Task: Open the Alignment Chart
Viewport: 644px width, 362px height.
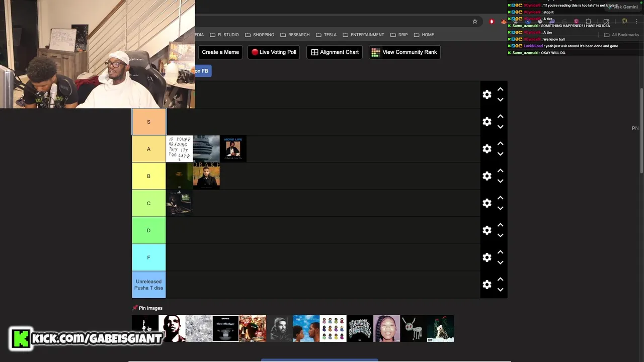Action: [x=335, y=52]
